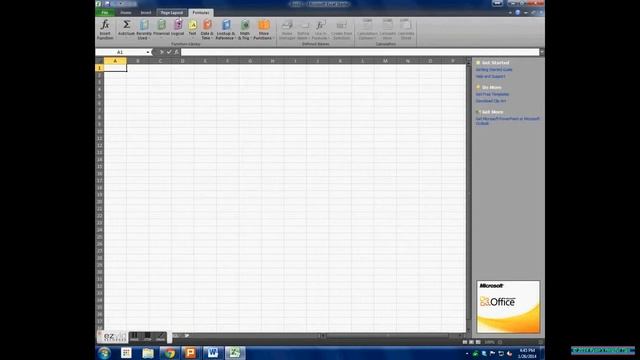Click the ezvid stop button
The image size is (640, 360).
tap(147, 336)
